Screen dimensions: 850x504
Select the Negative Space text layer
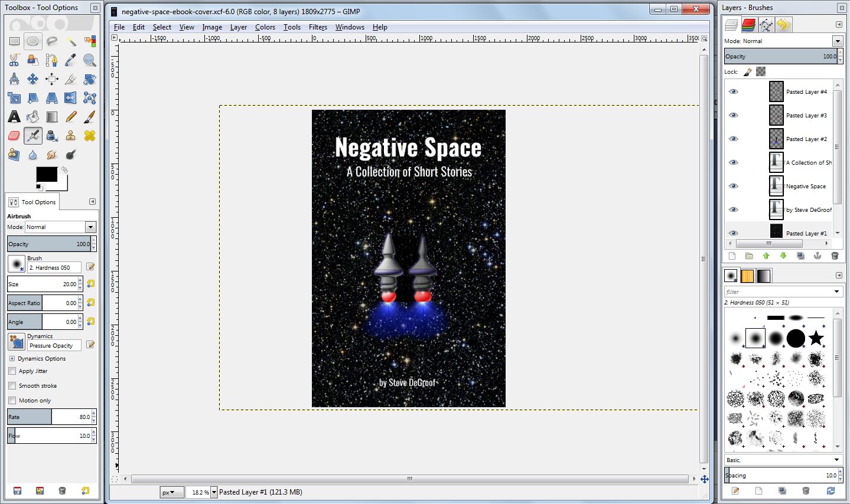805,186
